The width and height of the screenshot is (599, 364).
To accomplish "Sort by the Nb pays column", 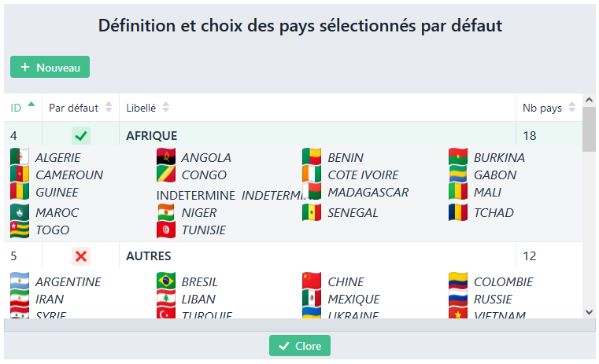I will click(549, 108).
